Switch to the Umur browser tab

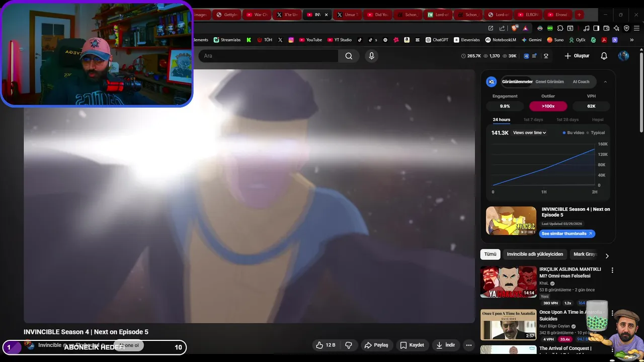point(348,15)
